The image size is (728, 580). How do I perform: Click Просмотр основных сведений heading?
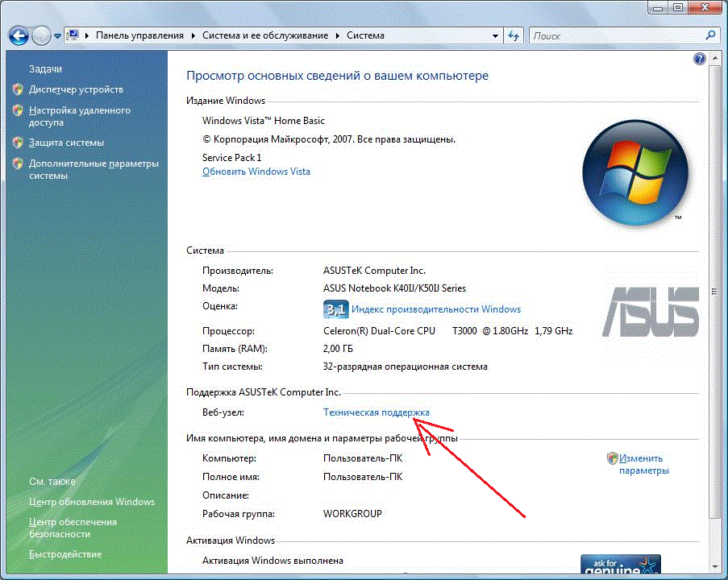337,76
